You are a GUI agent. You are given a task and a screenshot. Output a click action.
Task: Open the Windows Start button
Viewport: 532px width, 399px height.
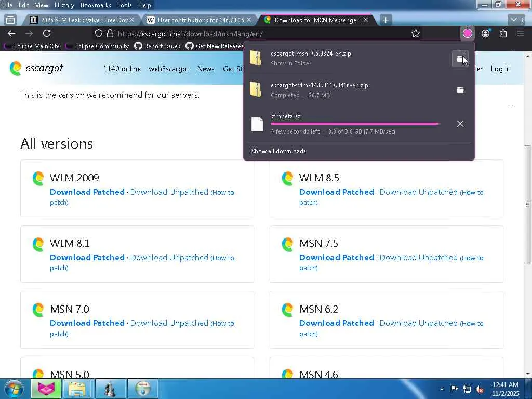pos(14,389)
